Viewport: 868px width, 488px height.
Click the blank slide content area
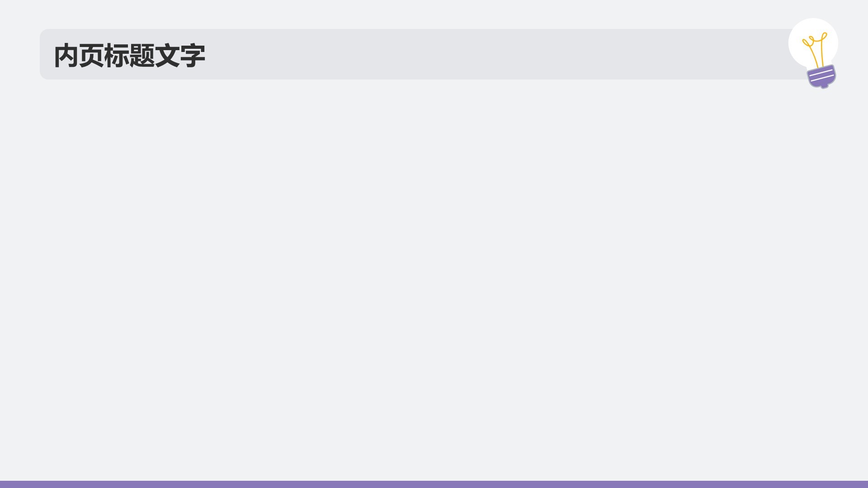tap(434, 280)
